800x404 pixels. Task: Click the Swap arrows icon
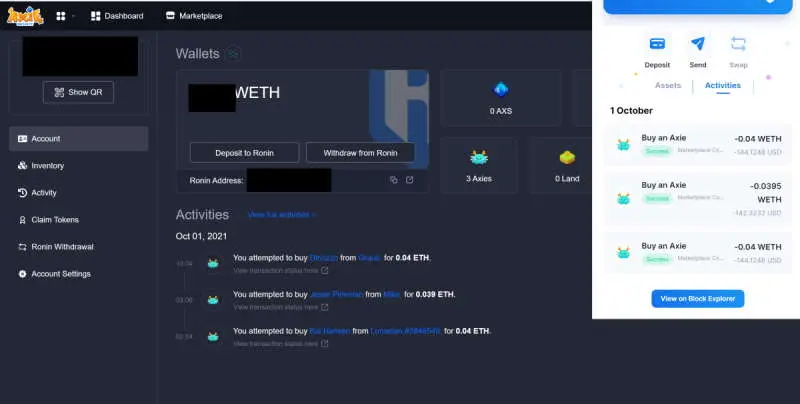[738, 44]
